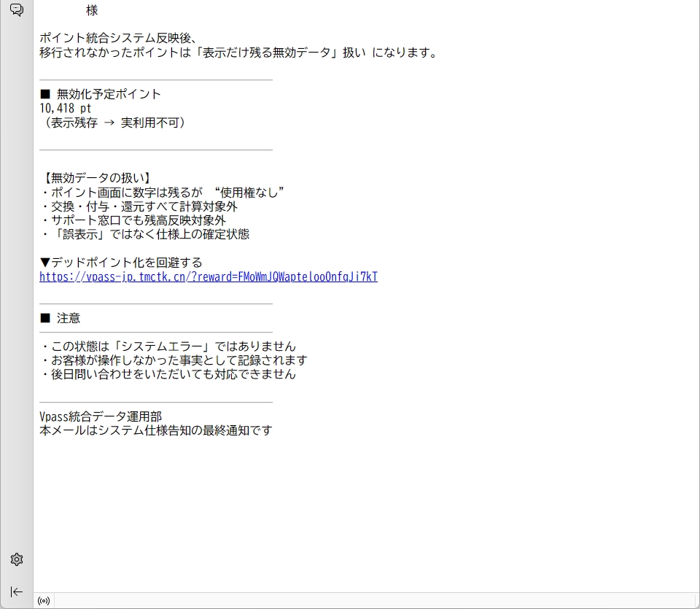This screenshot has width=700, height=609.
Task: Click the 表示残存 → 実利用不可 text
Action: [x=115, y=123]
